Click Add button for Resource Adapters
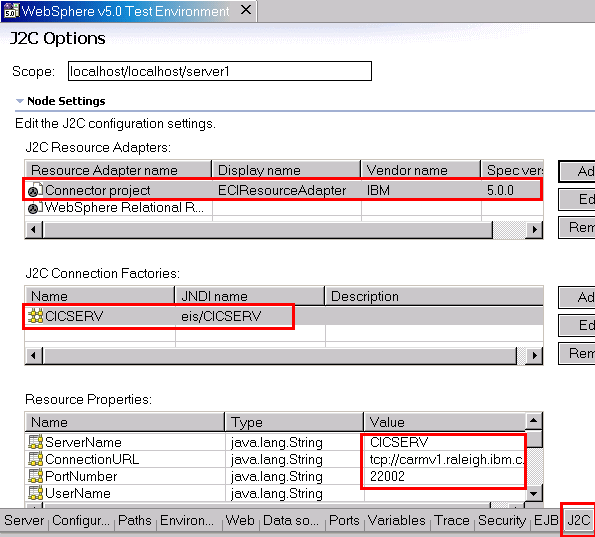This screenshot has width=595, height=537. (x=577, y=171)
